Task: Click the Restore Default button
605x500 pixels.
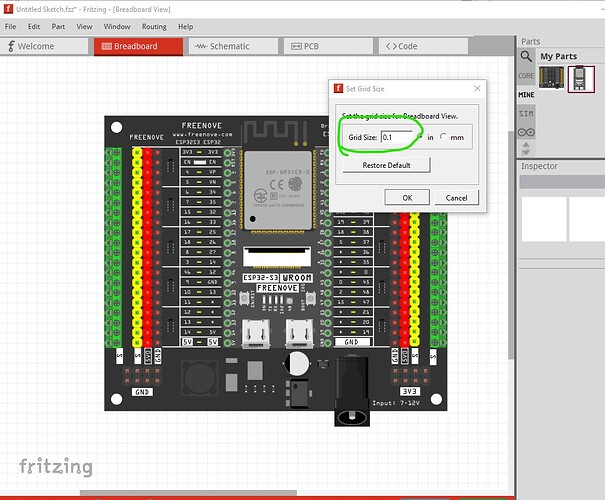Action: pyautogui.click(x=386, y=165)
